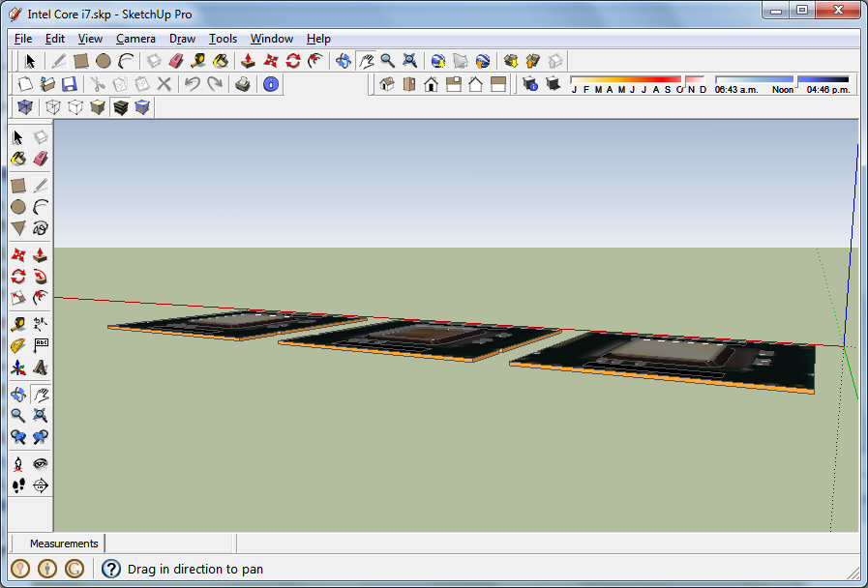Switch to Right view

[454, 84]
